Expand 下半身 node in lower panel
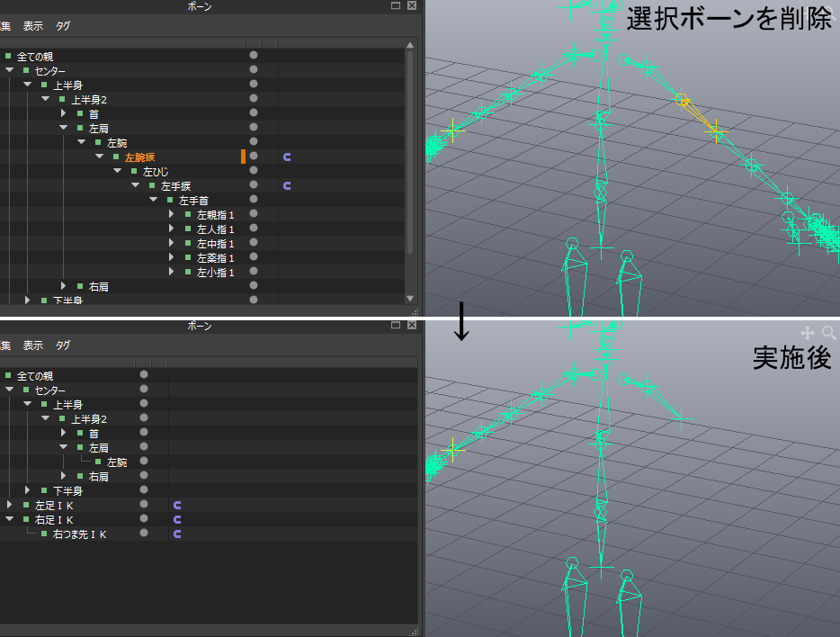 tap(27, 490)
